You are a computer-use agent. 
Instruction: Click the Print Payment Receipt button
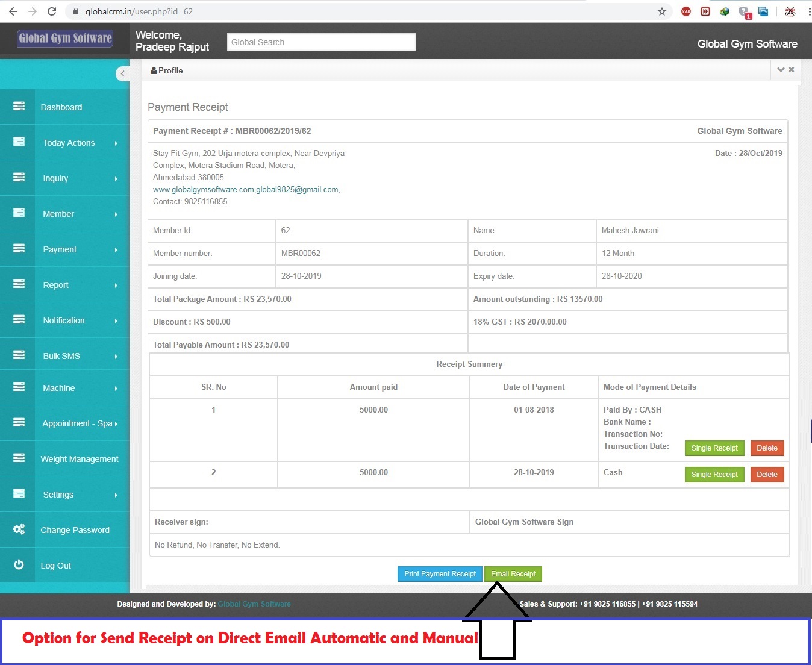(439, 573)
